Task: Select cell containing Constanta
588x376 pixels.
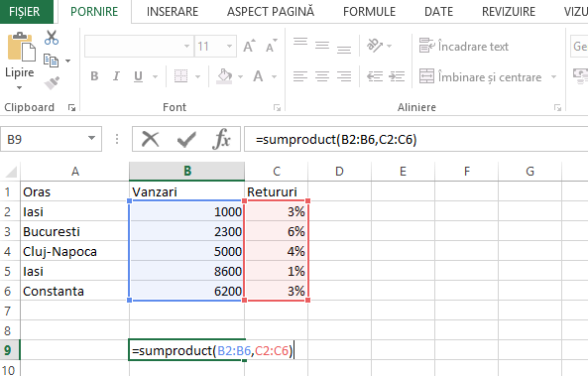Action: click(75, 291)
